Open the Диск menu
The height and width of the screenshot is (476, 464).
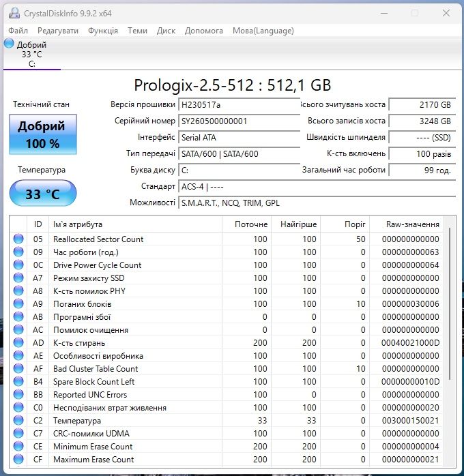(x=166, y=31)
